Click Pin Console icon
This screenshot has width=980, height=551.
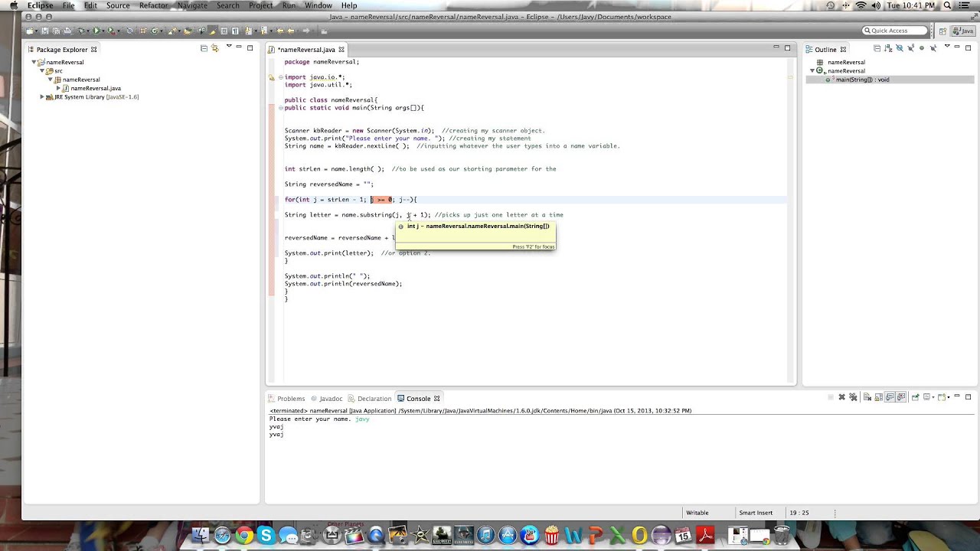pyautogui.click(x=916, y=397)
